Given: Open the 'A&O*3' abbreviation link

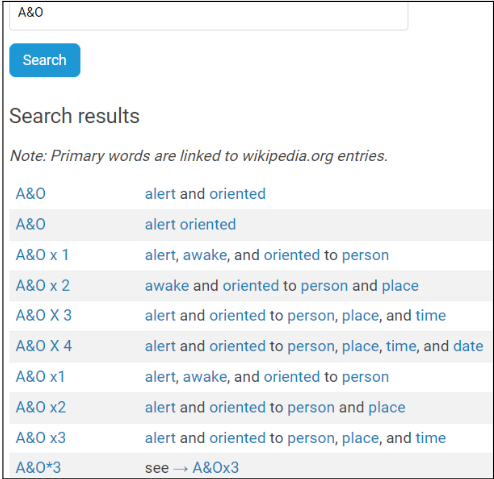Looking at the screenshot, I should tap(38, 468).
